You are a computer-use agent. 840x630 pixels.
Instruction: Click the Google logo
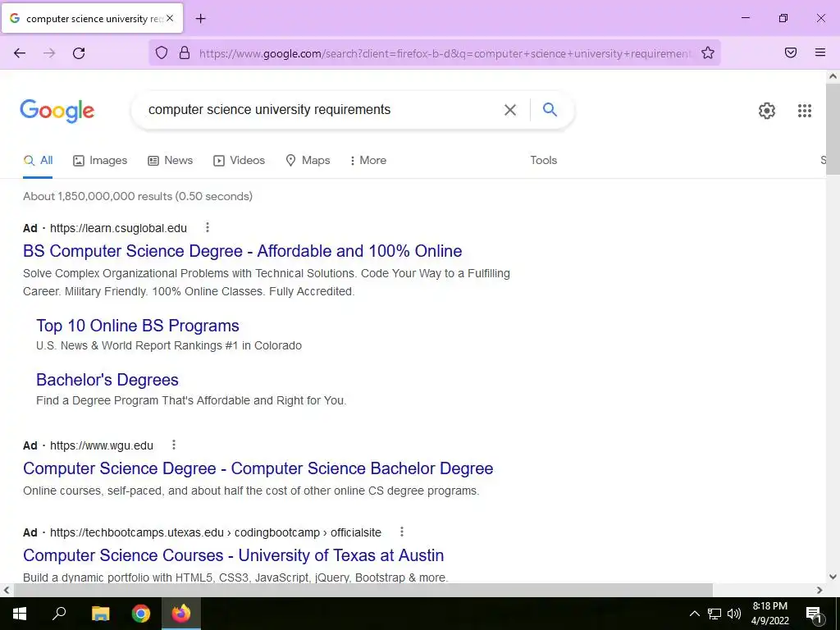[57, 111]
